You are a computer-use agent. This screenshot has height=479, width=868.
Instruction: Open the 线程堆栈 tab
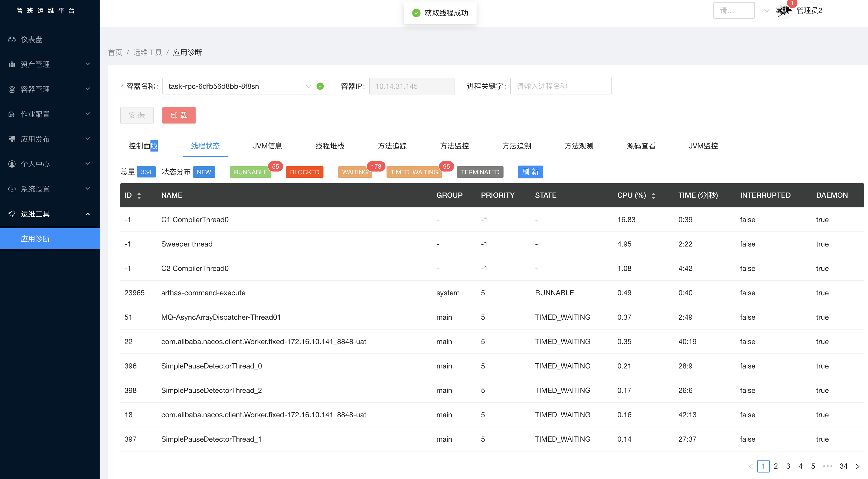coord(329,146)
